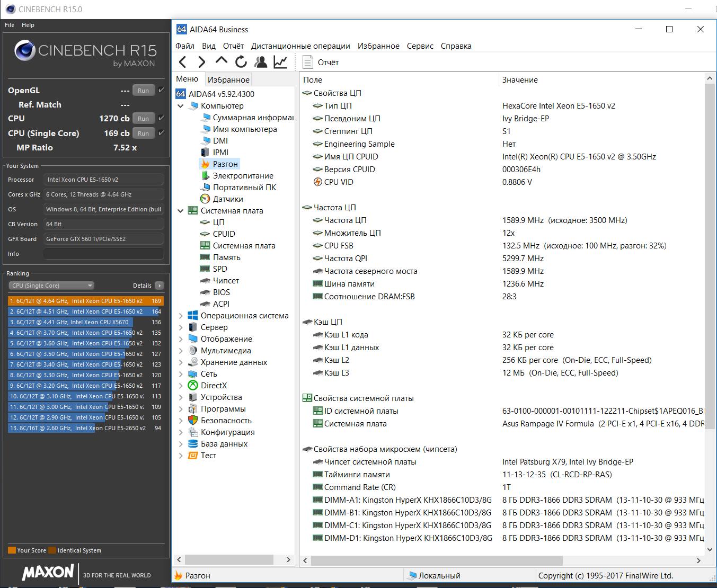This screenshot has width=717, height=588.
Task: Expand the Мультимедиа tree node
Action: pos(181,351)
